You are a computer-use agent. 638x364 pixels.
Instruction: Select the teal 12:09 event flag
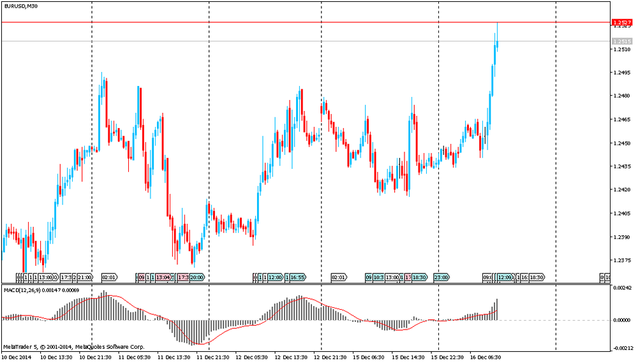pyautogui.click(x=505, y=277)
